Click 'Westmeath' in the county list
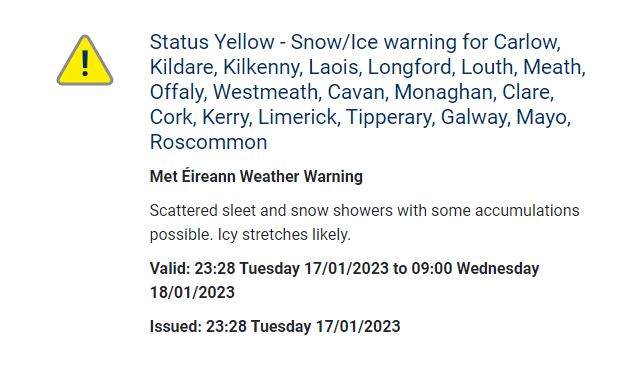622x374 pixels. (x=266, y=92)
